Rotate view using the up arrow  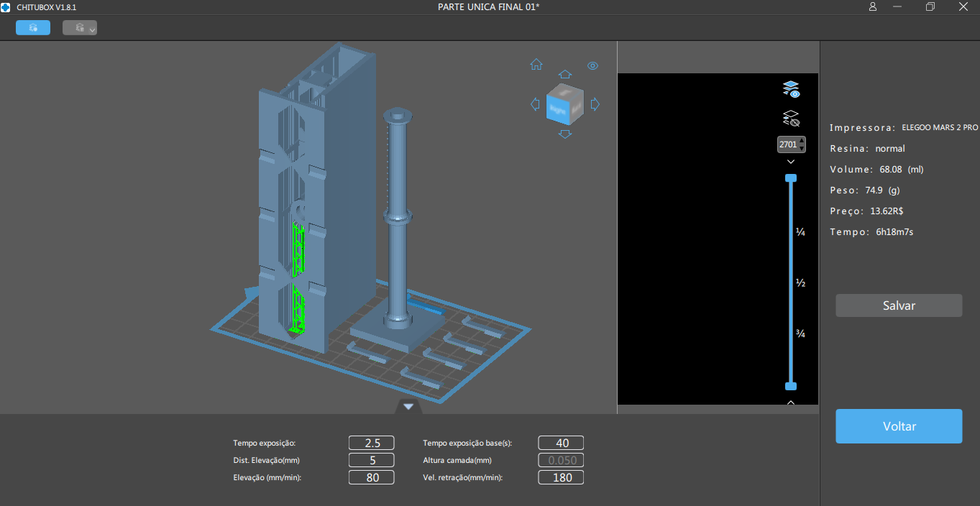(565, 75)
